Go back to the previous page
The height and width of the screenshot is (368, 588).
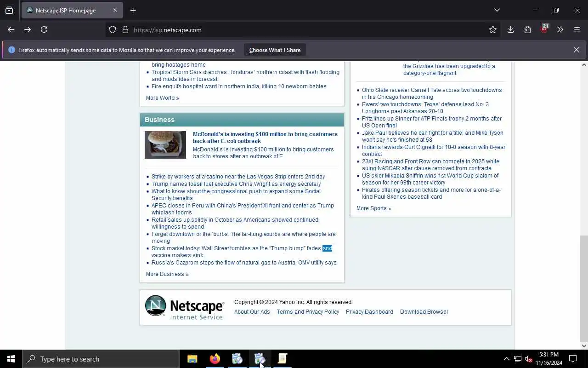11,29
